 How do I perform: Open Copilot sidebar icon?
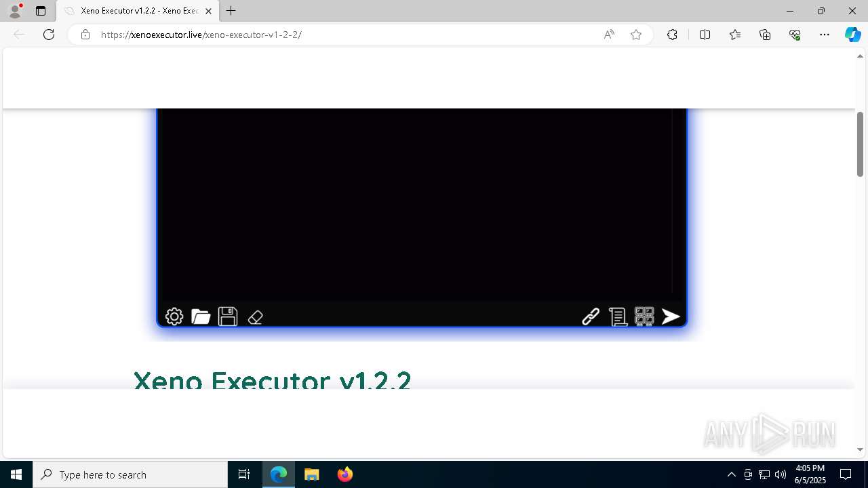pos(852,35)
